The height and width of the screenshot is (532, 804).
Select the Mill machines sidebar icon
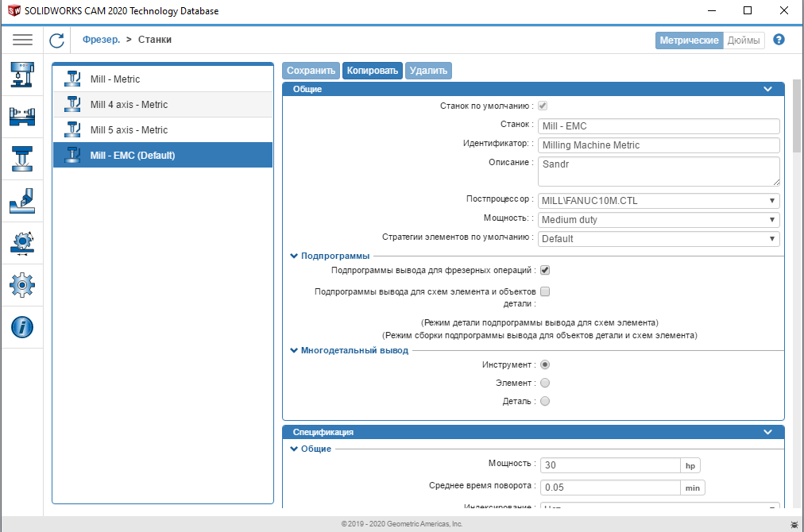coord(22,75)
